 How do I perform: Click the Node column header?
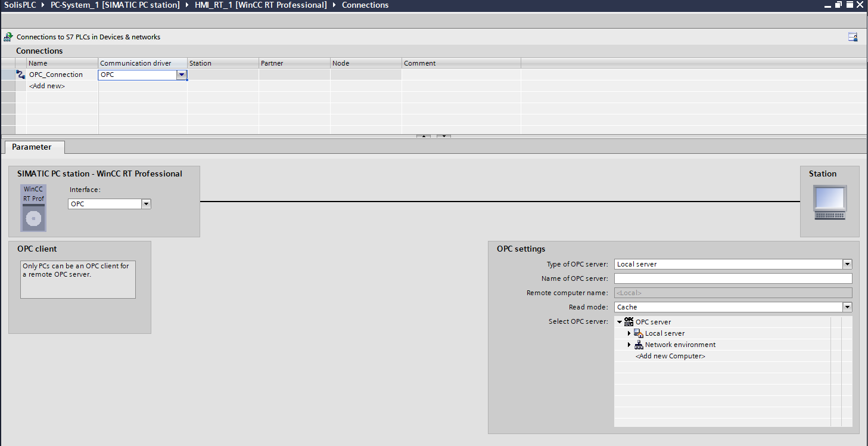pyautogui.click(x=366, y=63)
